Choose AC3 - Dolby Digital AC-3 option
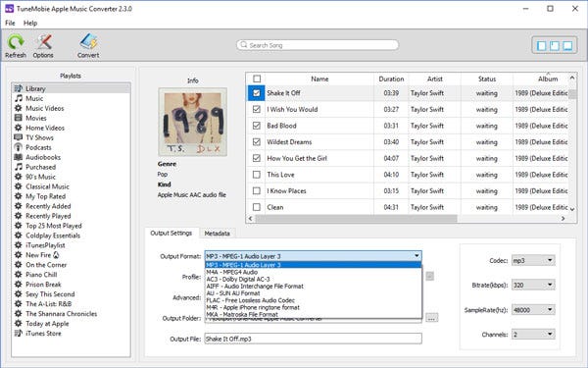 [x=314, y=279]
